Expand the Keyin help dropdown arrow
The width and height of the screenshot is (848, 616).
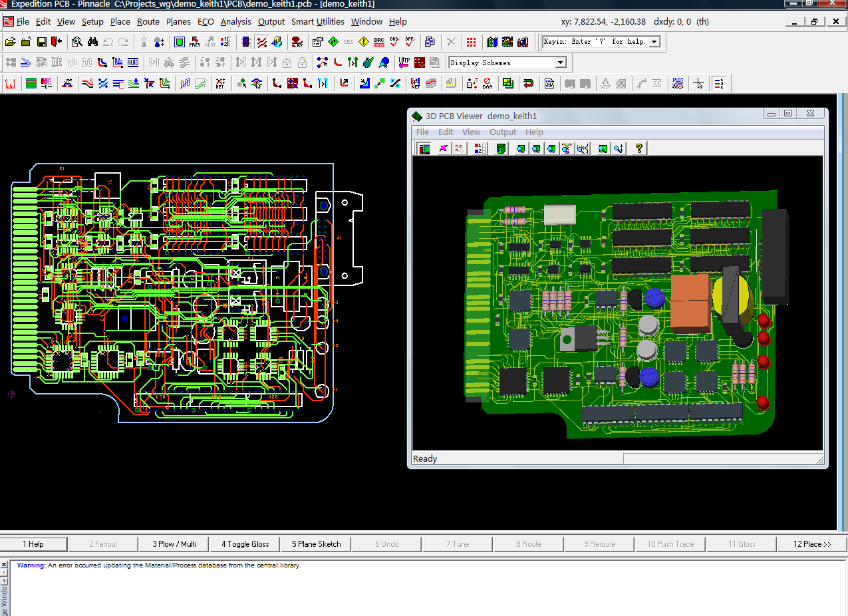653,41
